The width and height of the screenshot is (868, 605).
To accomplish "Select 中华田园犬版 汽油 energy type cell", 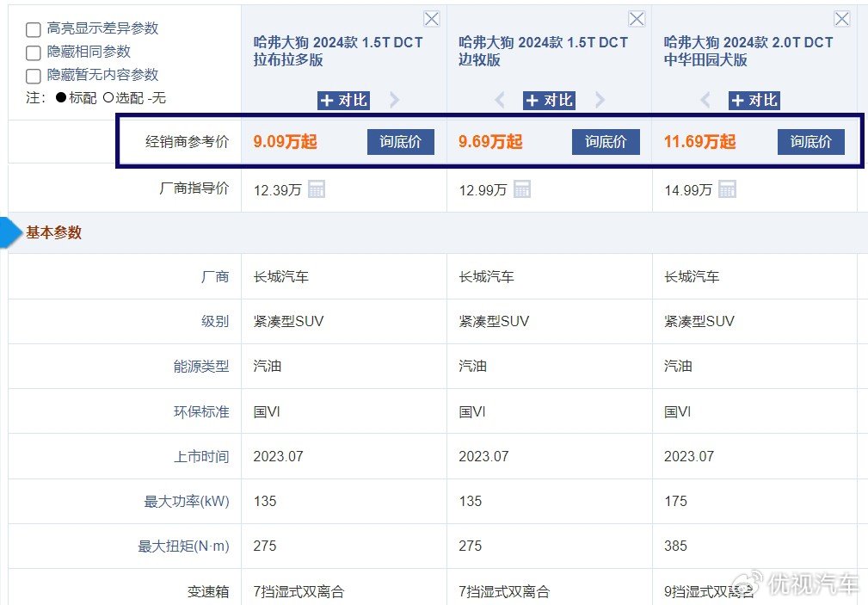I will pos(678,367).
